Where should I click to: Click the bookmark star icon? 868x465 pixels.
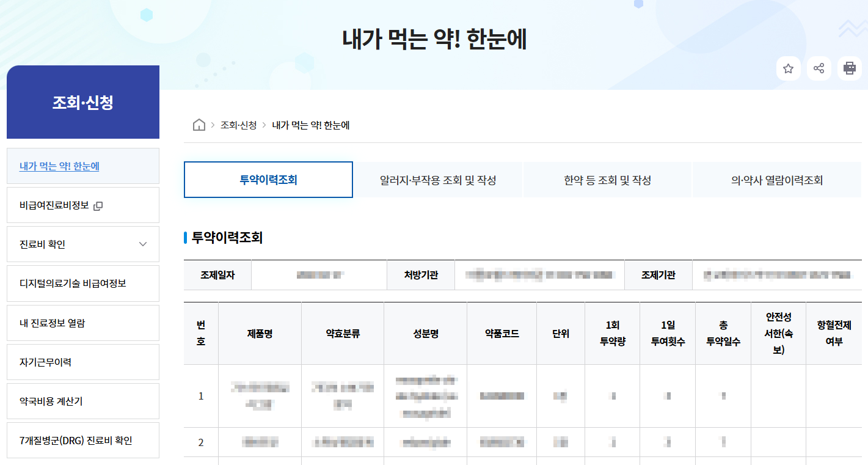[789, 68]
